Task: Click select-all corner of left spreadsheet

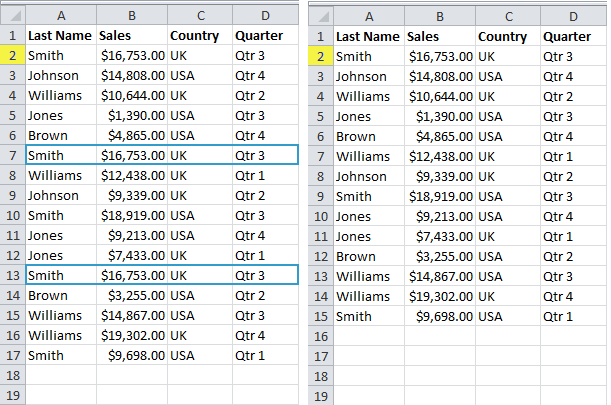Action: (x=13, y=16)
